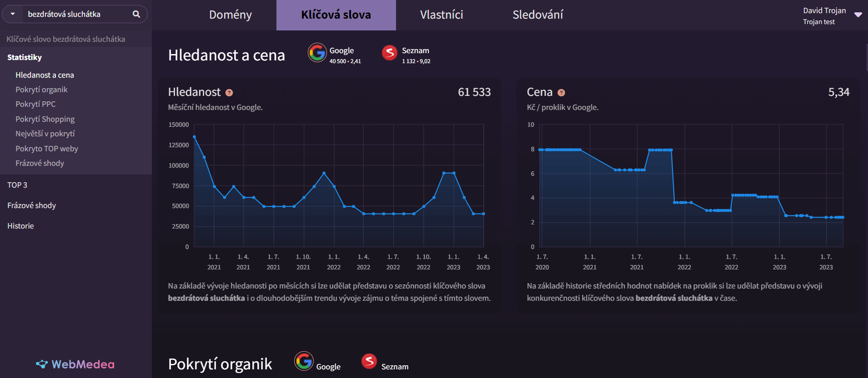Click the help icon next to Hledanost
This screenshot has height=378, width=868.
pos(229,93)
